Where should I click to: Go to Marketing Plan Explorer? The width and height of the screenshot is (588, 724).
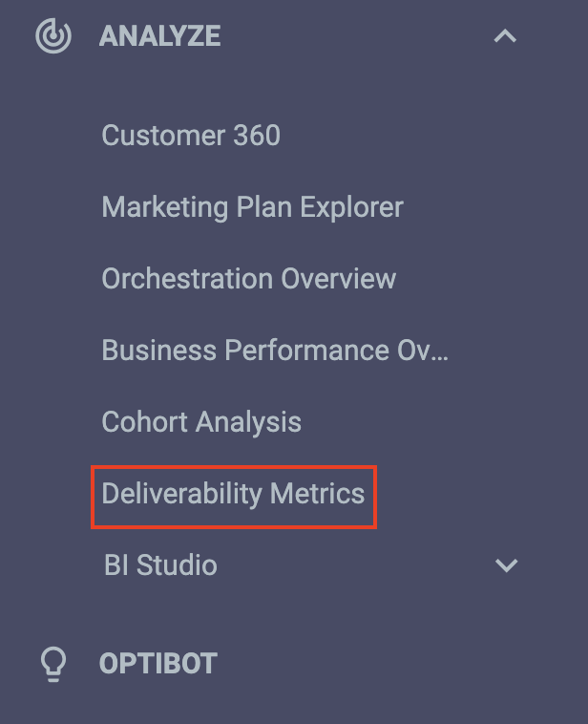point(252,207)
